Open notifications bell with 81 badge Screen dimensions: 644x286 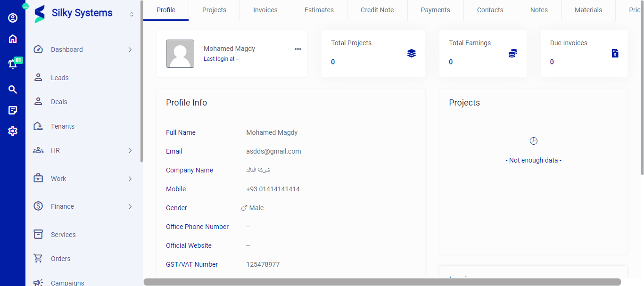pyautogui.click(x=13, y=64)
